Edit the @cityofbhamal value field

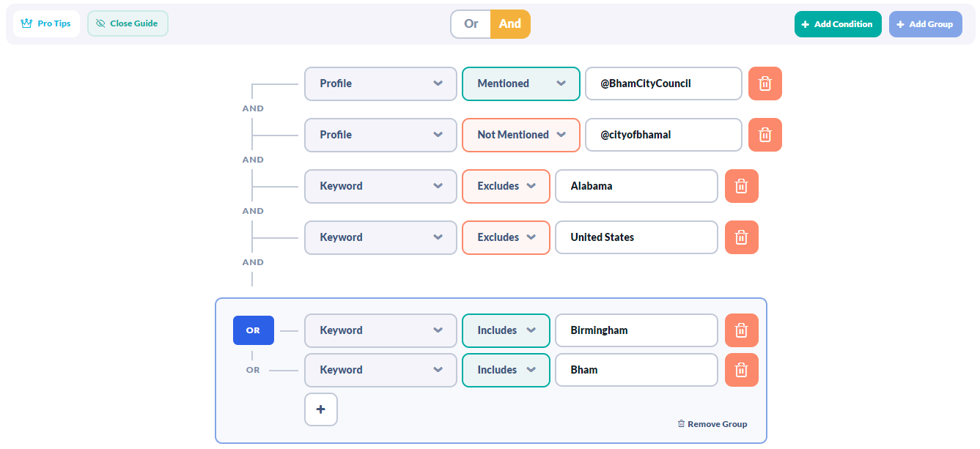tap(663, 135)
